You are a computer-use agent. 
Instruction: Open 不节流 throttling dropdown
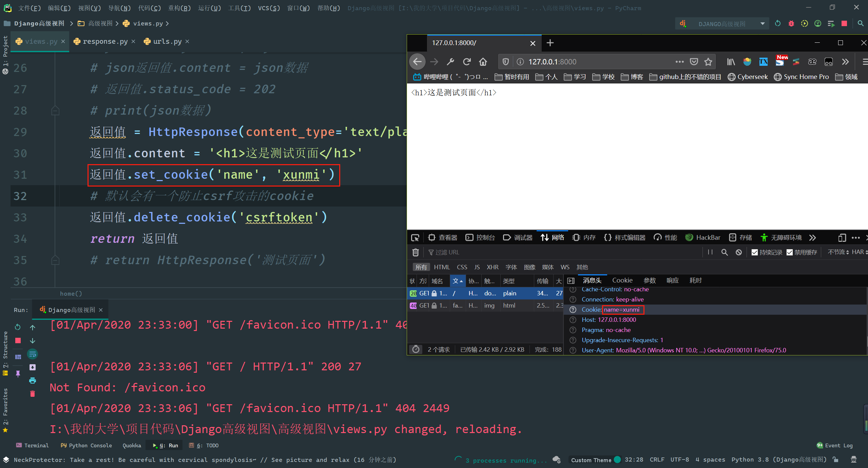coord(838,252)
